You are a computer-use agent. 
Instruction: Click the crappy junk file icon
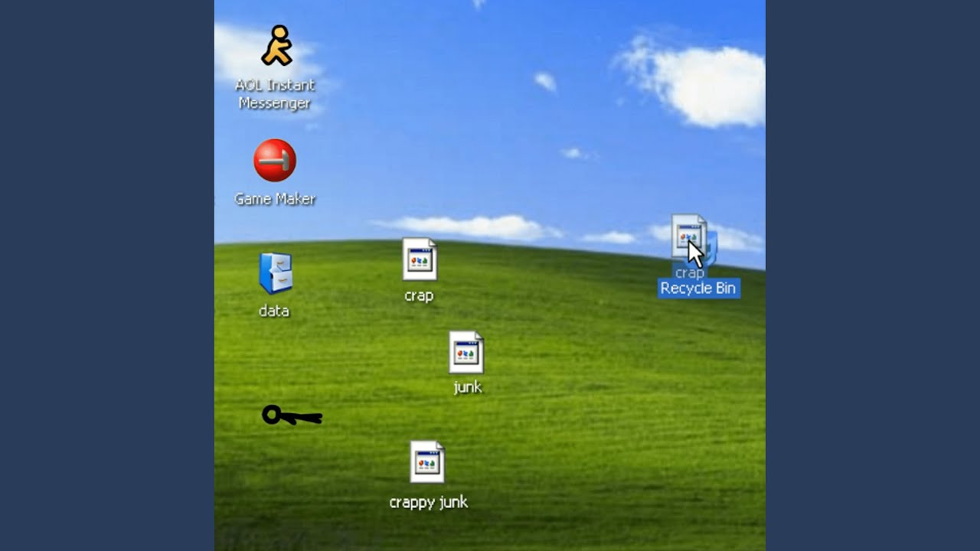click(427, 461)
